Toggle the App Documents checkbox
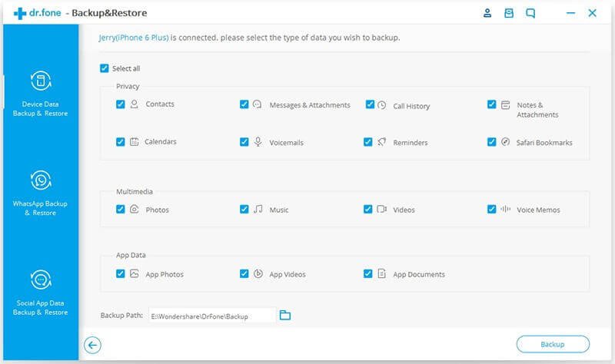Screen dimensions: 615x364 coord(368,273)
